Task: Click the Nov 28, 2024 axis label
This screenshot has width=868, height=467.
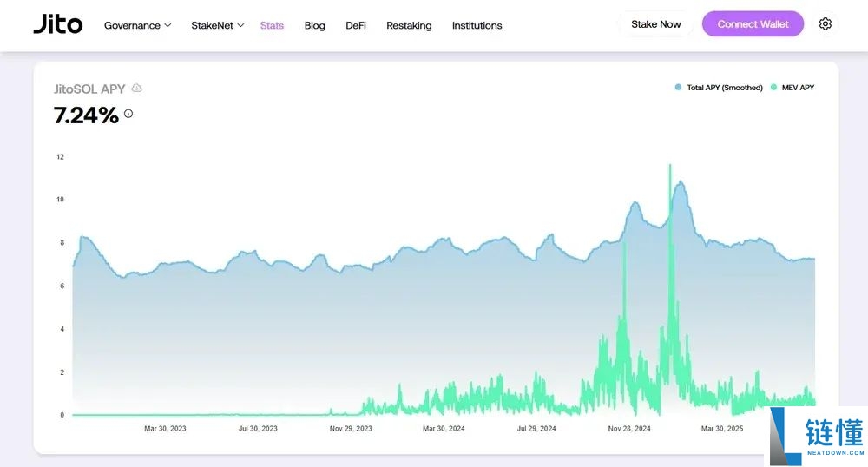Action: (x=629, y=428)
